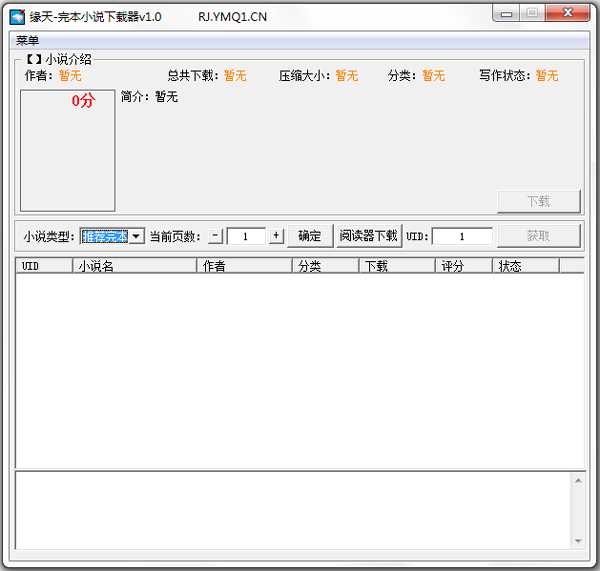Click the 阅读器下载 button
The image size is (600, 571).
(369, 236)
